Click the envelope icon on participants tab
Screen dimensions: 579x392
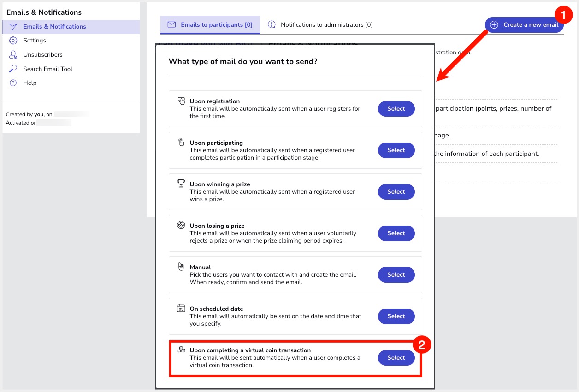pos(171,25)
